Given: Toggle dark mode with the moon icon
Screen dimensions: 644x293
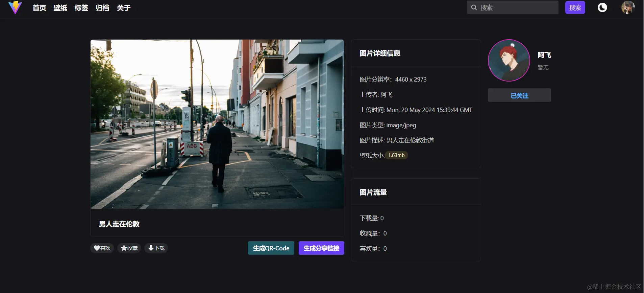Looking at the screenshot, I should click(602, 7).
